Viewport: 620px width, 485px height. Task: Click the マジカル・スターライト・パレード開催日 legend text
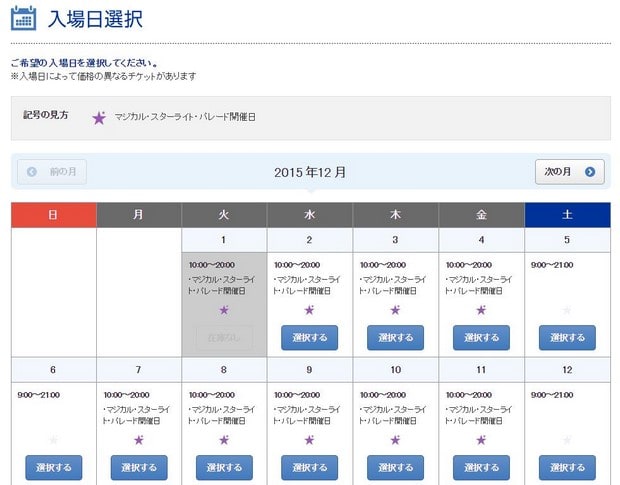[x=185, y=117]
